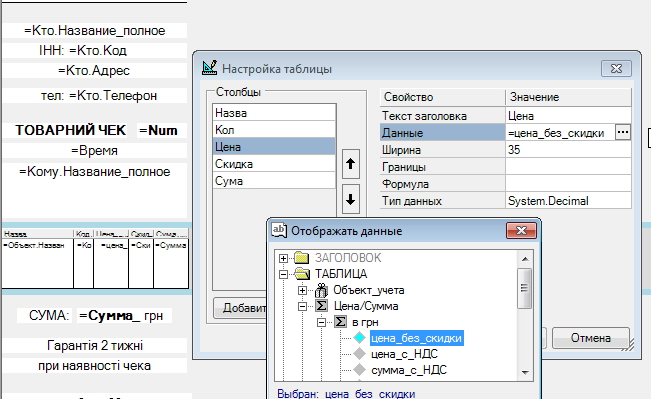651x399 pixels.
Task: Select =Кто.Название_полное field in report
Action: (95, 30)
